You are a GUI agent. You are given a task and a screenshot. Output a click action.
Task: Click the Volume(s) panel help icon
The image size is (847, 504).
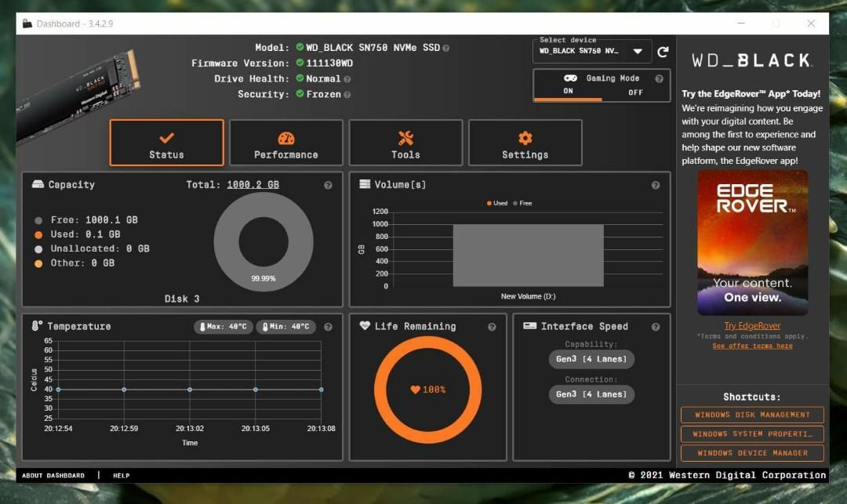pyautogui.click(x=655, y=185)
